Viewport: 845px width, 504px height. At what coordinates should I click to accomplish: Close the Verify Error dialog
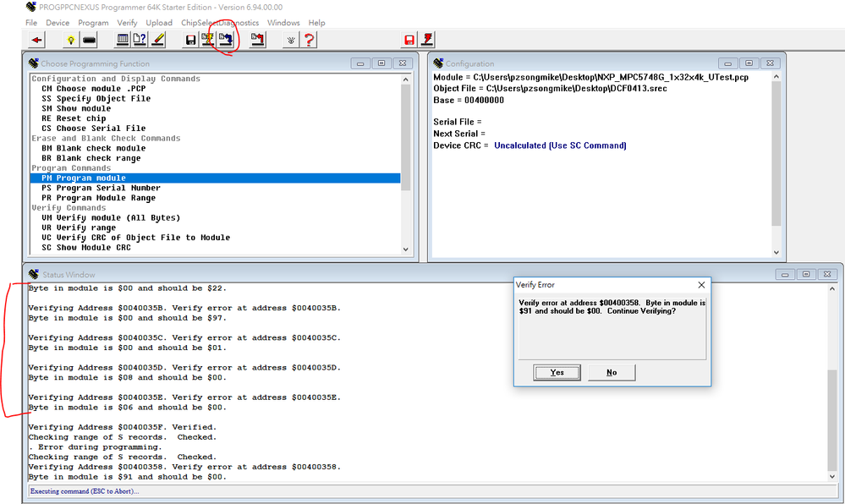(701, 285)
